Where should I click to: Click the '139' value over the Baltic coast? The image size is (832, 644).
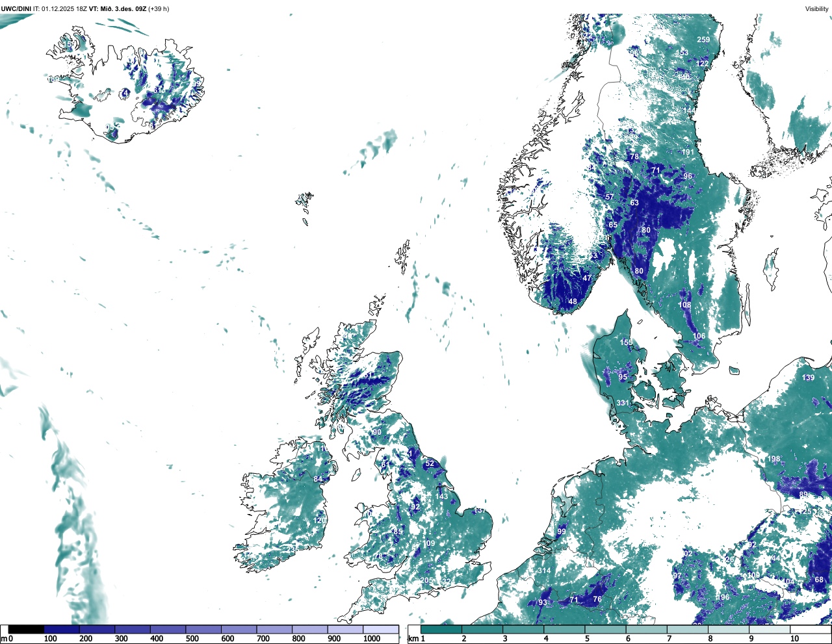(808, 378)
